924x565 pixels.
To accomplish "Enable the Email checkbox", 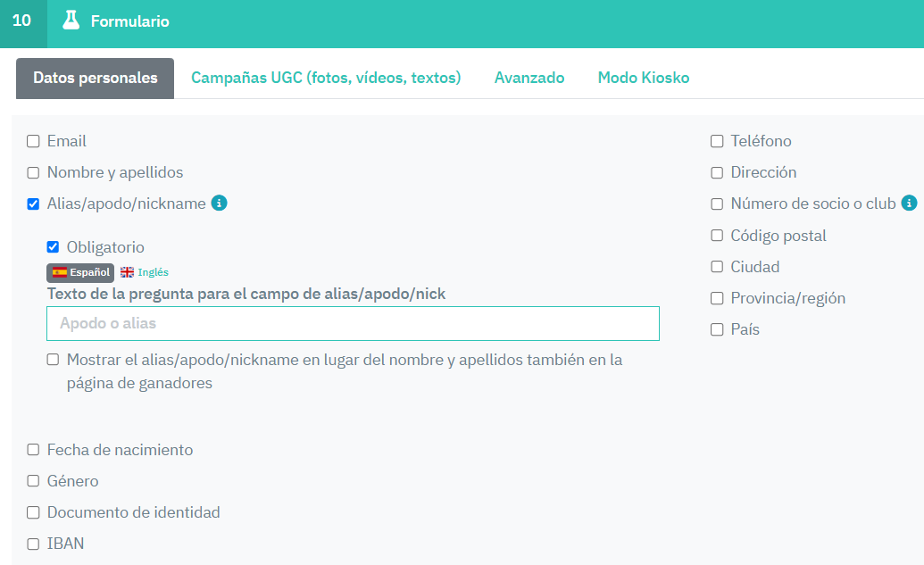I will 33,141.
